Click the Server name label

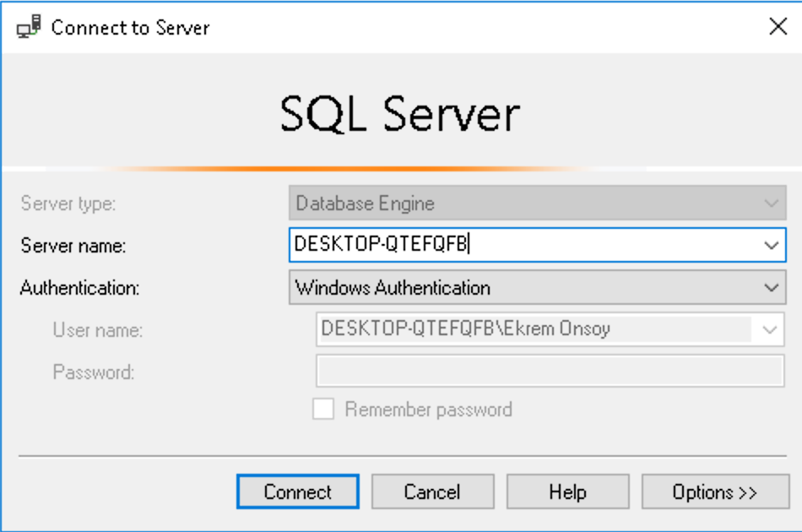click(x=74, y=246)
